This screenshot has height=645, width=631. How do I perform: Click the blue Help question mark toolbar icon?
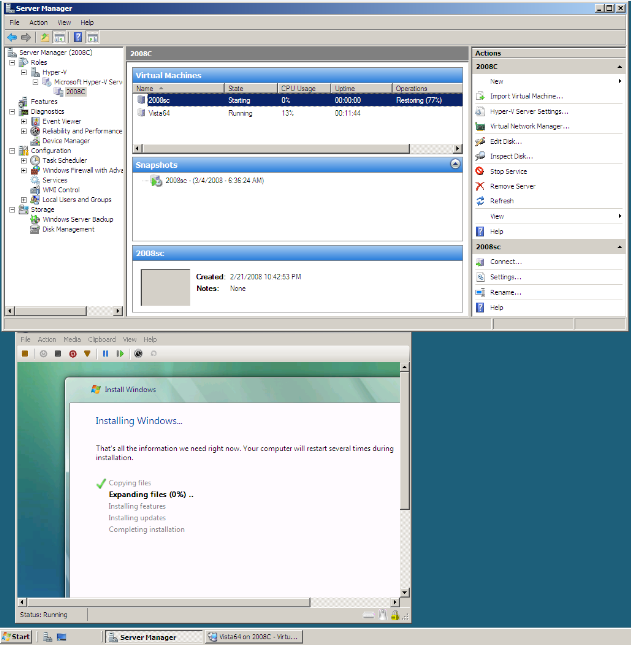pos(78,37)
